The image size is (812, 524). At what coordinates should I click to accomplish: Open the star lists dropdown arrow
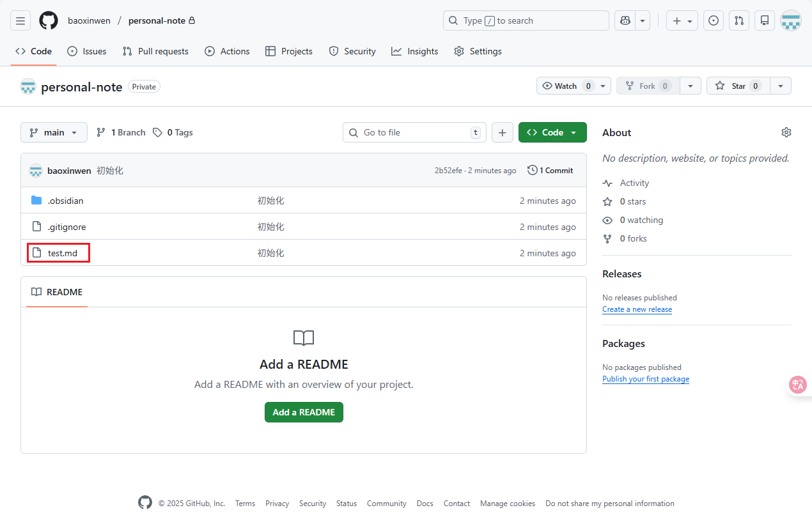tap(781, 86)
